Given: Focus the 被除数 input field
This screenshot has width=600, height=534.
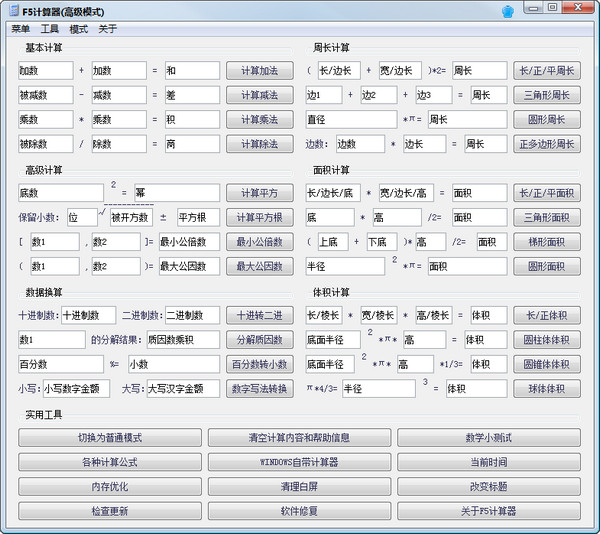Looking at the screenshot, I should point(46,144).
